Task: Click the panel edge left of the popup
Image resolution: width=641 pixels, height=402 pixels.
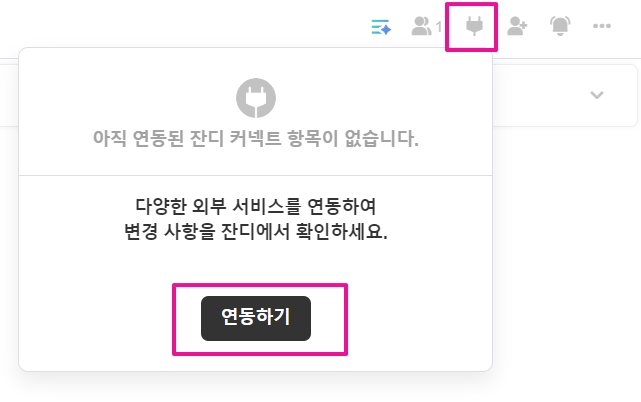Action: pyautogui.click(x=9, y=95)
